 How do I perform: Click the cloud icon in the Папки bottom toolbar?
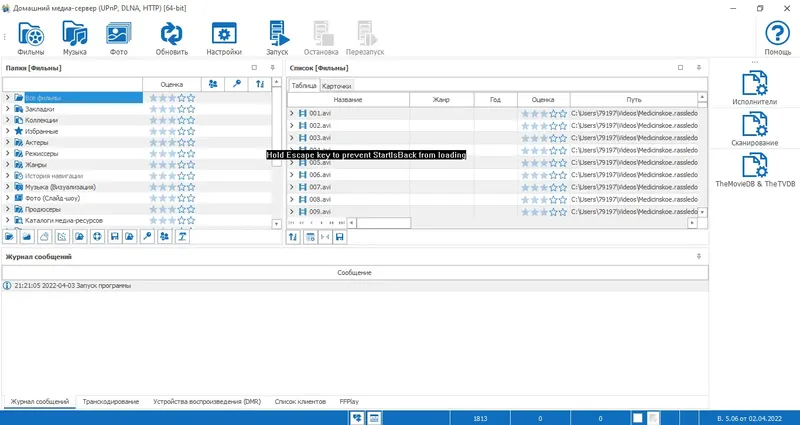pyautogui.click(x=44, y=236)
